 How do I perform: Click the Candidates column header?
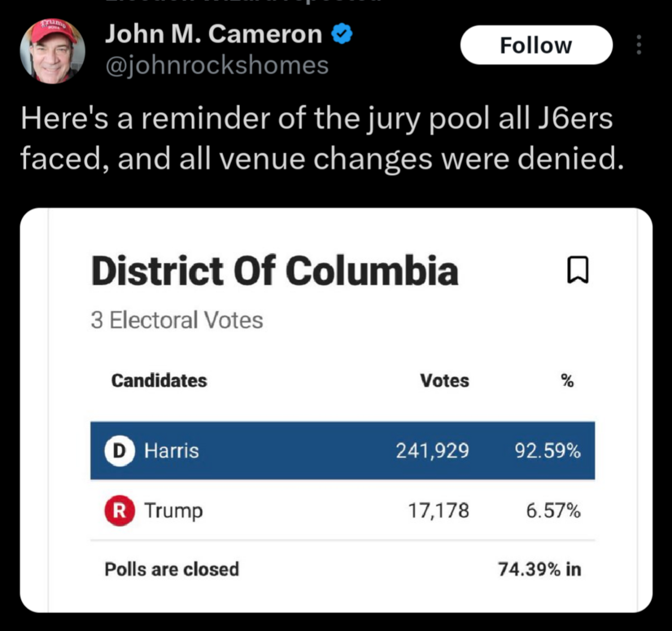click(159, 380)
